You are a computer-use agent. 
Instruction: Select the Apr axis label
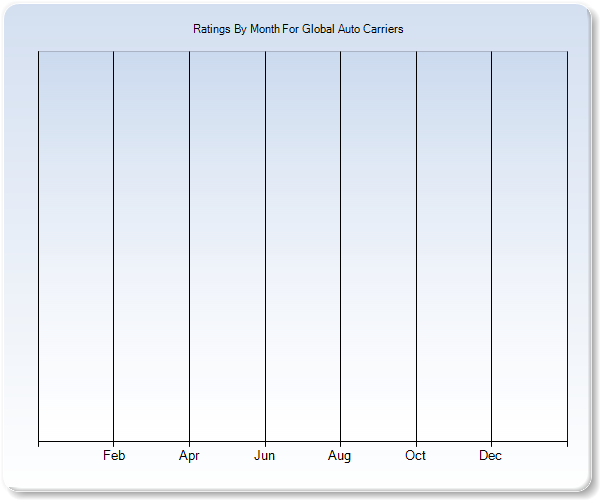coord(189,456)
